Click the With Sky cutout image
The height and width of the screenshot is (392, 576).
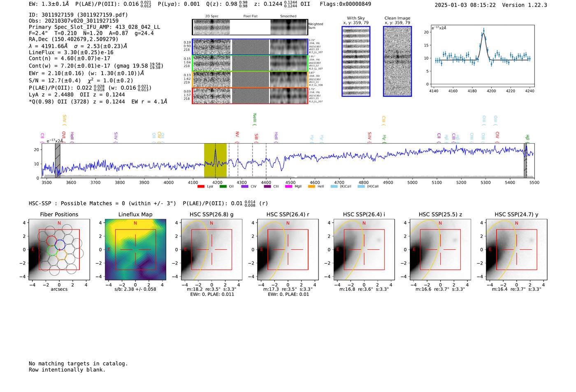pyautogui.click(x=356, y=61)
